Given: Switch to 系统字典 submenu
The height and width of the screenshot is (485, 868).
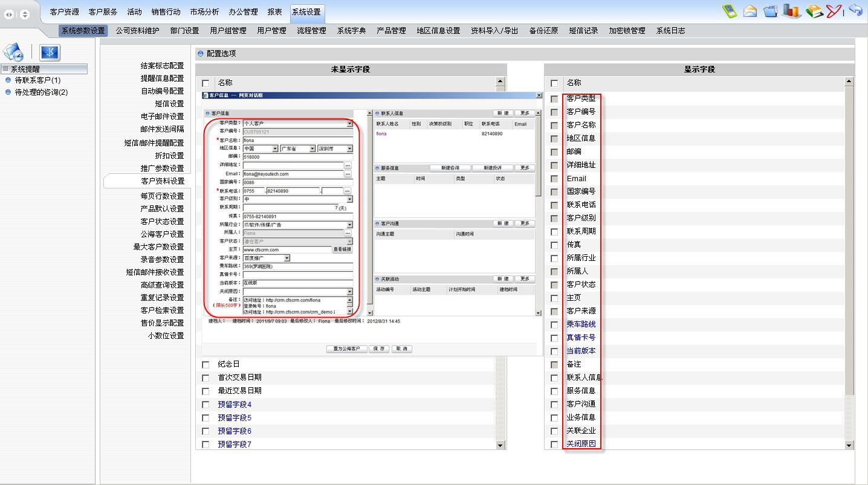Looking at the screenshot, I should pos(351,31).
